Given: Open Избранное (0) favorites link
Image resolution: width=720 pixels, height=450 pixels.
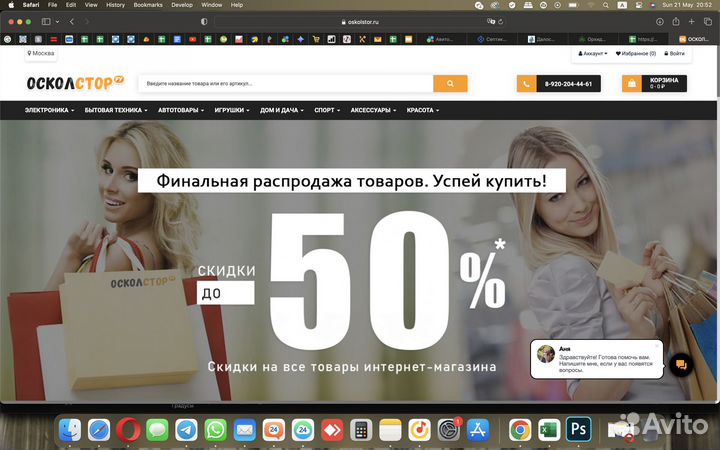Looking at the screenshot, I should (636, 54).
